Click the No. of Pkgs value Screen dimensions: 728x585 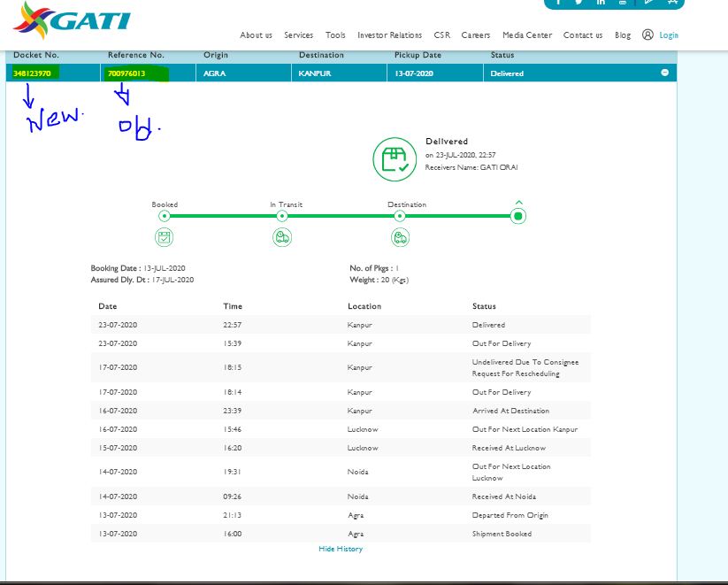point(397,268)
